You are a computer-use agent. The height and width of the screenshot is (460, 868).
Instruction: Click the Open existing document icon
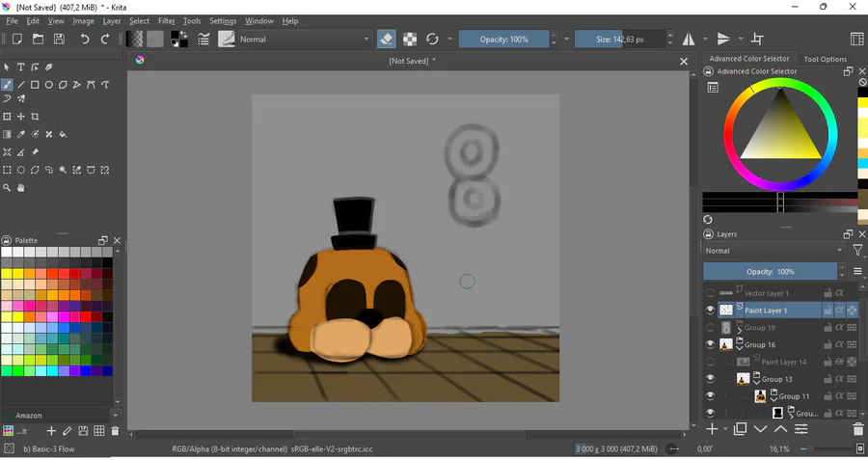[x=39, y=40]
